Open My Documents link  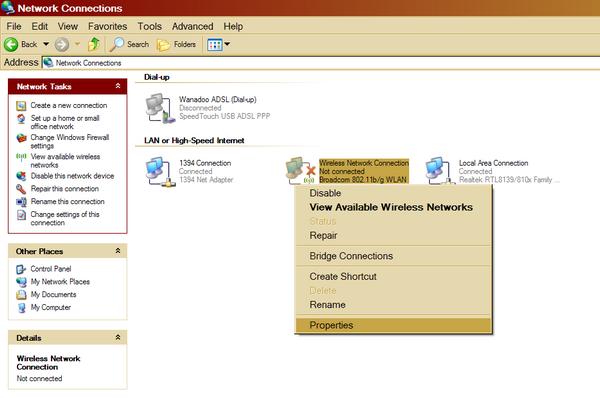point(54,294)
